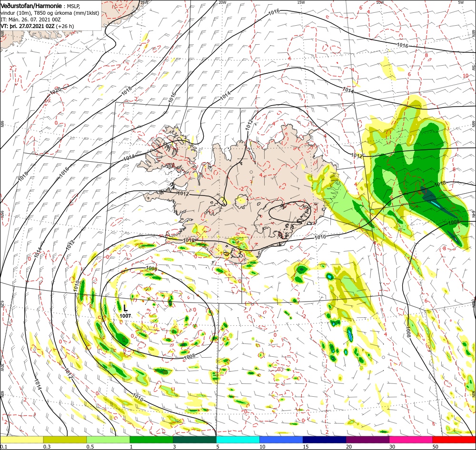Viewport: 476px width, 450px height.
Task: Click the red 50+ mm legend swatch
Action: 454,440
